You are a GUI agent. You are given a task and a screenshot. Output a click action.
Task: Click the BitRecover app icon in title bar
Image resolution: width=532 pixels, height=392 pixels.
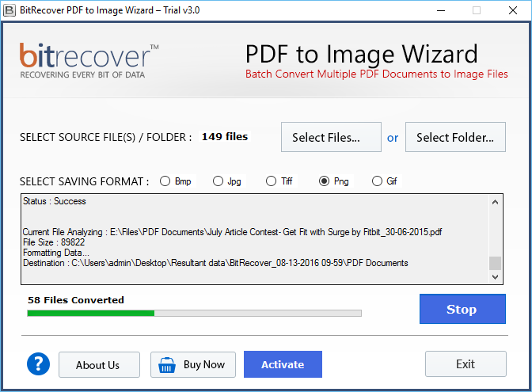pos(9,10)
